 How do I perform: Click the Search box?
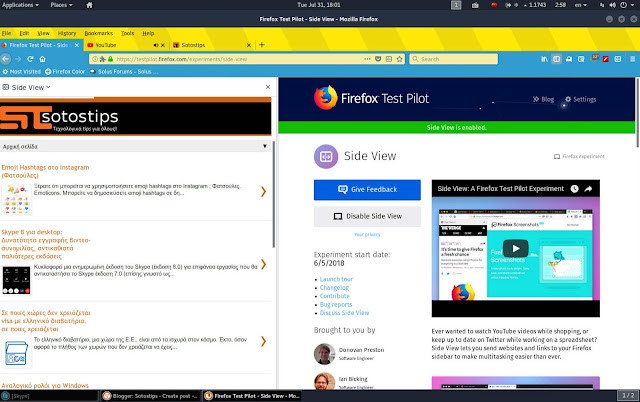pos(453,59)
